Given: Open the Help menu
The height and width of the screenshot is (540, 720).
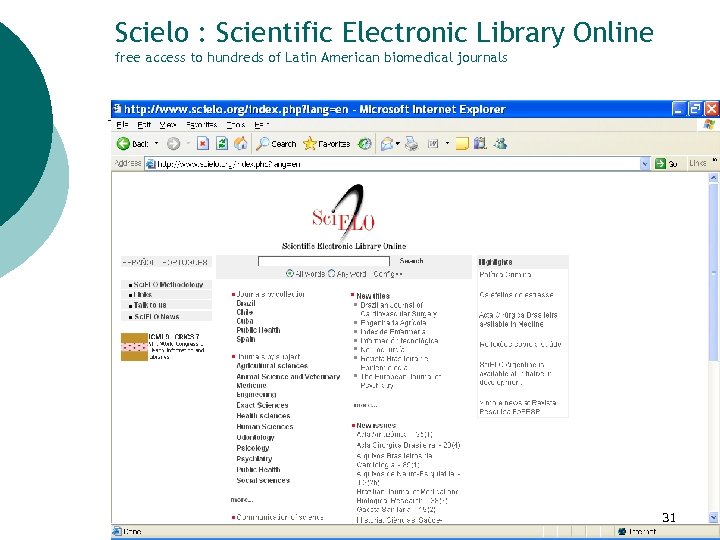Looking at the screenshot, I should tap(261, 124).
